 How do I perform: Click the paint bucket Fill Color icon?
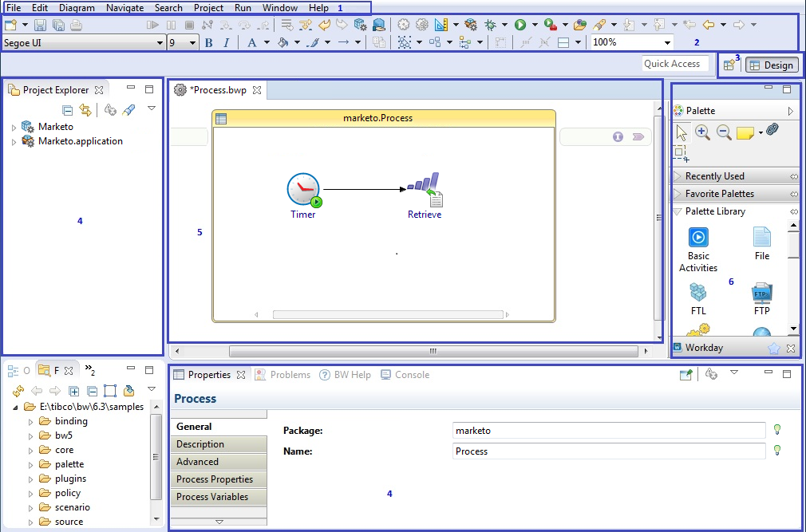[282, 43]
